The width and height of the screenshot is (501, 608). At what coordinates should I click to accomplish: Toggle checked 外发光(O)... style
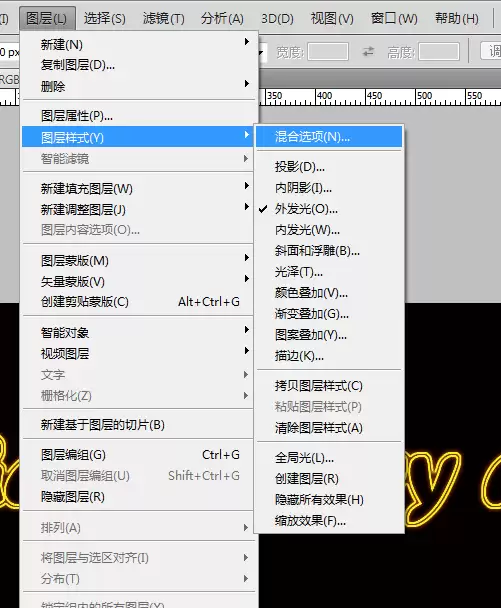pyautogui.click(x=329, y=209)
